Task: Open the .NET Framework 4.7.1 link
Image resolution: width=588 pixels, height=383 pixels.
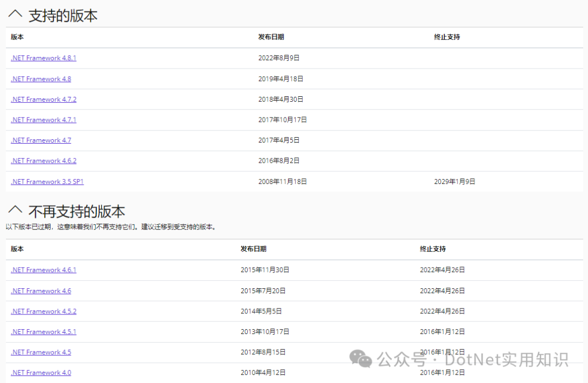Action: click(x=44, y=120)
